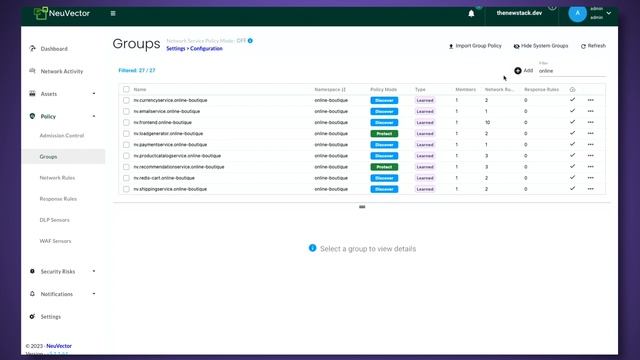Viewport: 640px width, 360px height.
Task: Click the policy mode info icon
Action: click(250, 40)
